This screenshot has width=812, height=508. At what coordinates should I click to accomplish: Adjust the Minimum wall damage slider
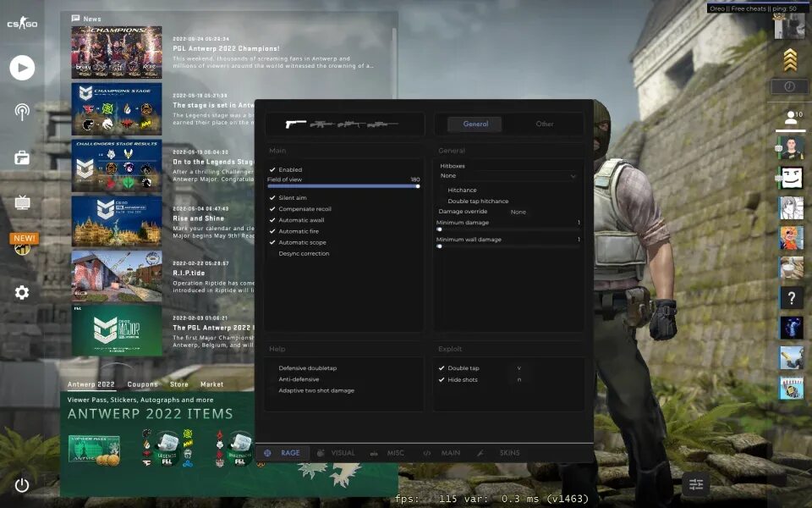point(508,246)
